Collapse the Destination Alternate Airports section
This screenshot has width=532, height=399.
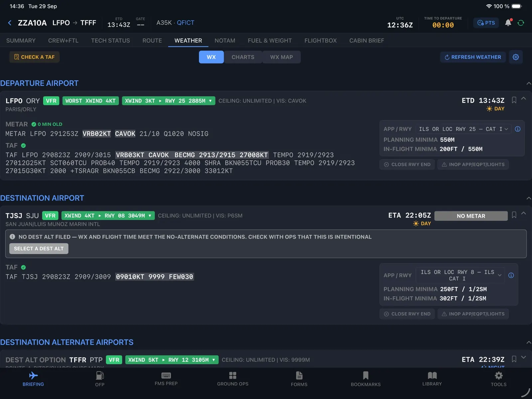[x=528, y=342]
